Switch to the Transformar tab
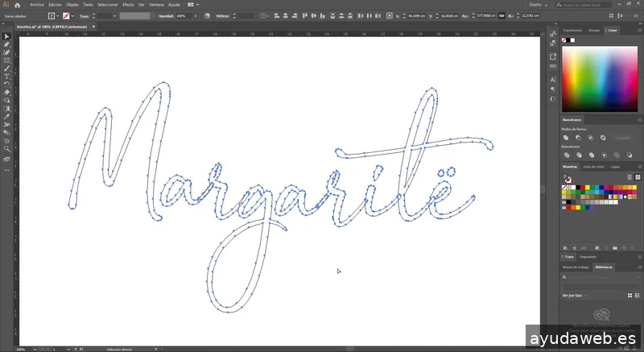Screen dimensions: 644x352 pos(572,31)
